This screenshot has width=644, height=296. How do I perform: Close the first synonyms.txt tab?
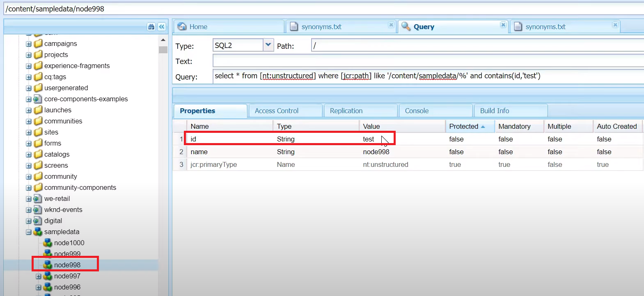391,25
